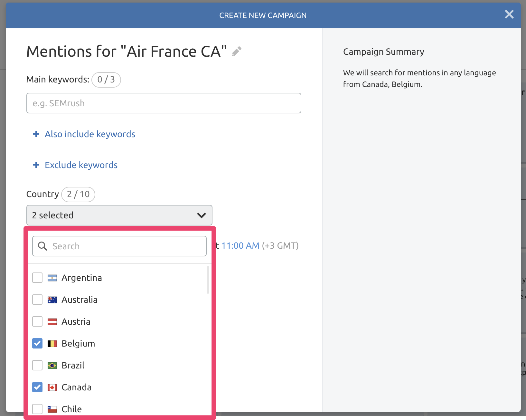
Task: Collapse the '2 selected' country dropdown
Action: [119, 215]
